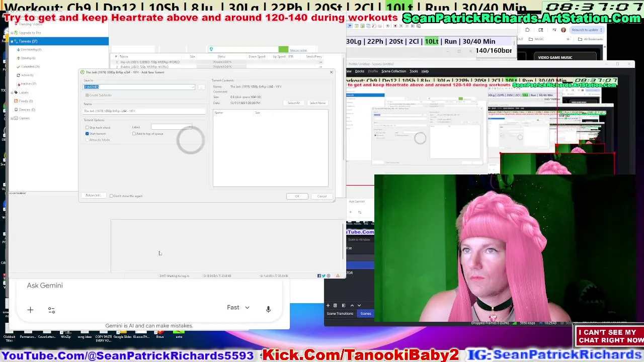Screen dimensions: 644x362
Task: Open OBS Scene Collection menu
Action: click(x=393, y=71)
